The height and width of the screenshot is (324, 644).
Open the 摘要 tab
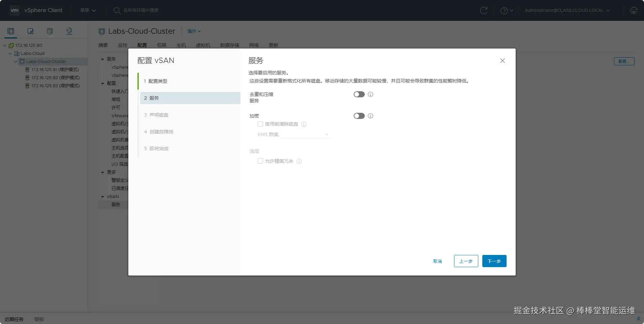click(x=103, y=45)
